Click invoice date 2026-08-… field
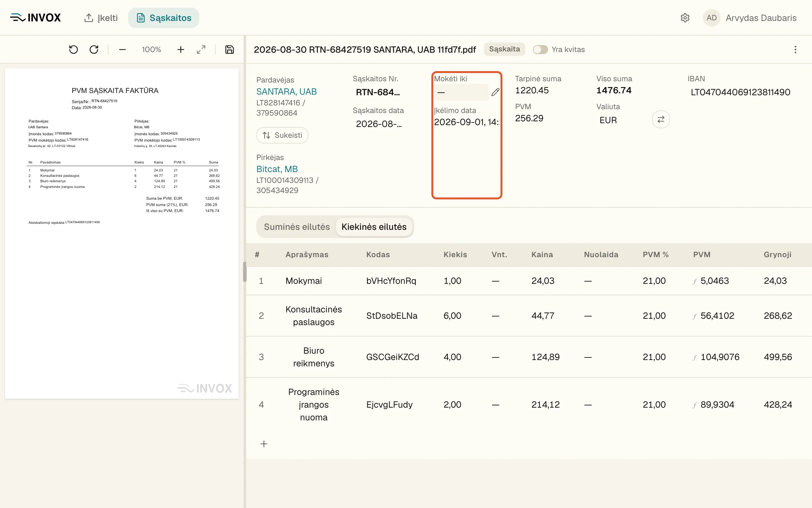Image resolution: width=812 pixels, height=508 pixels. (379, 124)
